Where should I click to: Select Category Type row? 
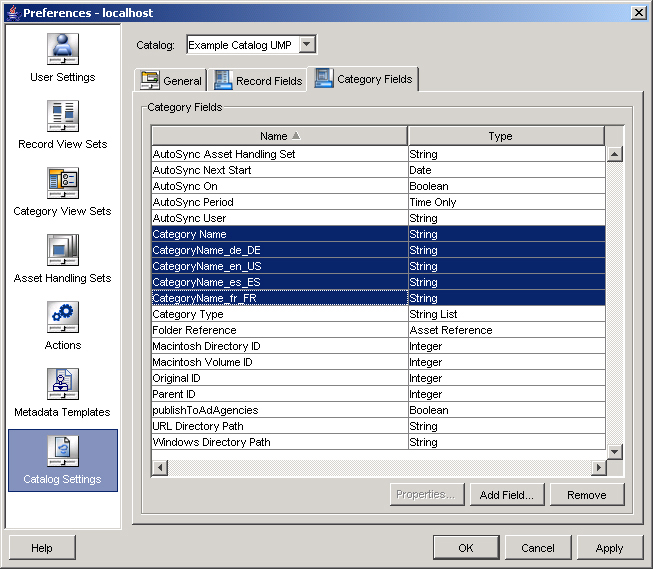[378, 314]
